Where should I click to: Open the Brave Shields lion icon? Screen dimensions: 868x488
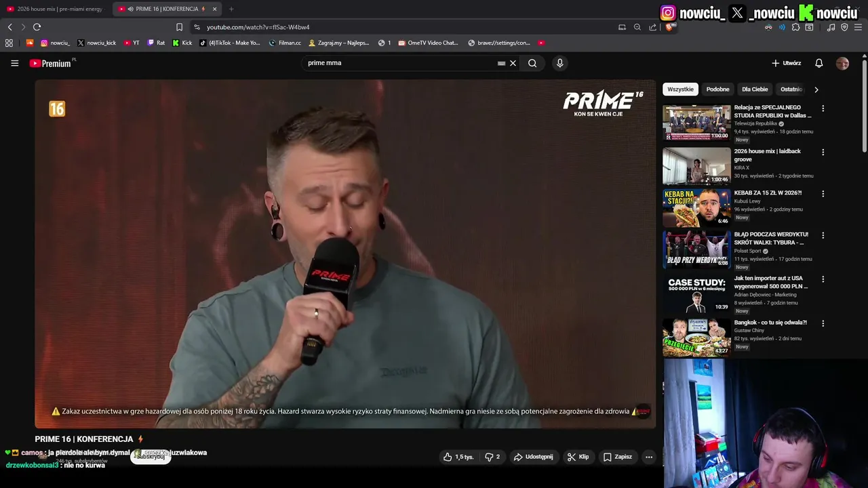tap(670, 27)
